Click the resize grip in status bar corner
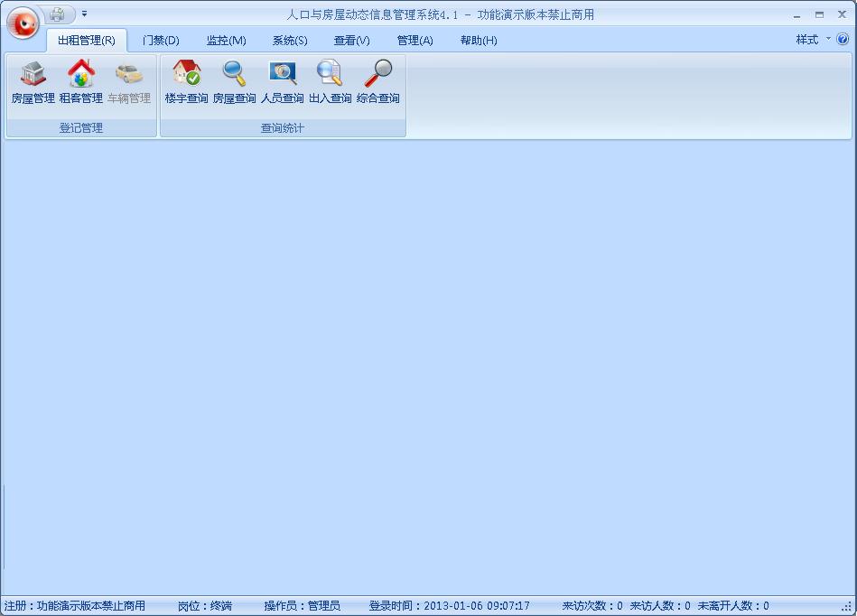The width and height of the screenshot is (857, 616). coord(847,607)
